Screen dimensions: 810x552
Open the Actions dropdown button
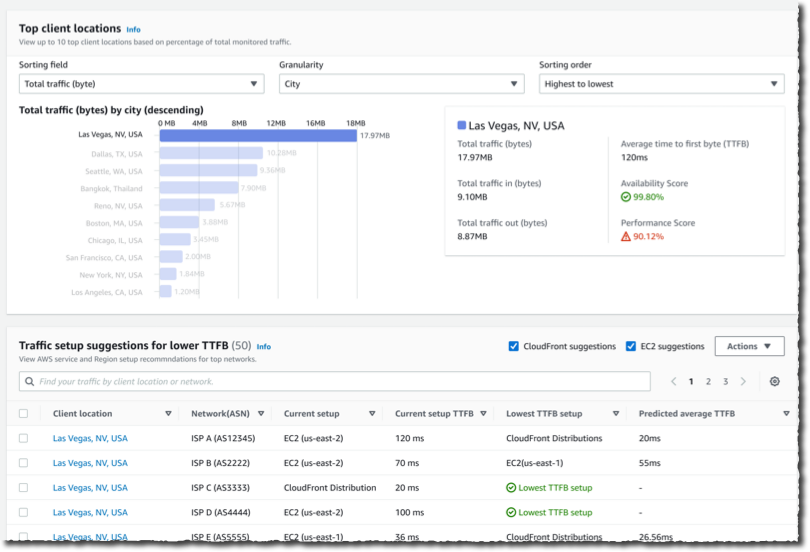point(750,346)
